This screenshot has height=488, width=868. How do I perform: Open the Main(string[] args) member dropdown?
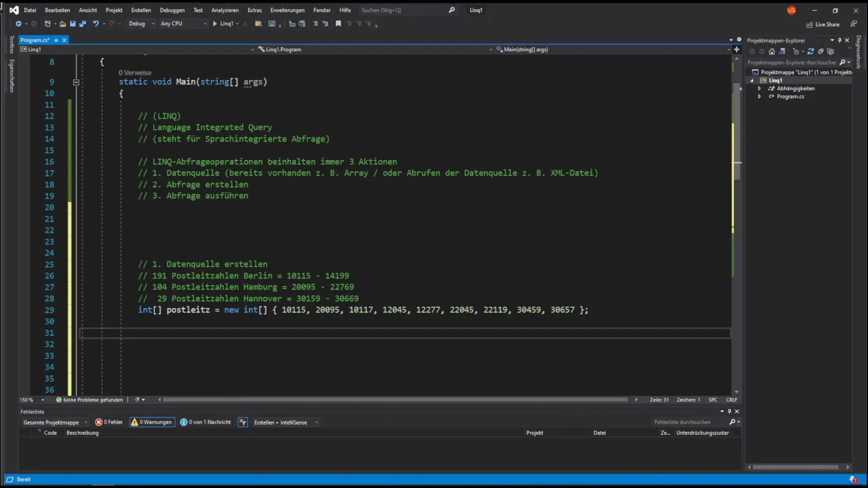coord(613,50)
